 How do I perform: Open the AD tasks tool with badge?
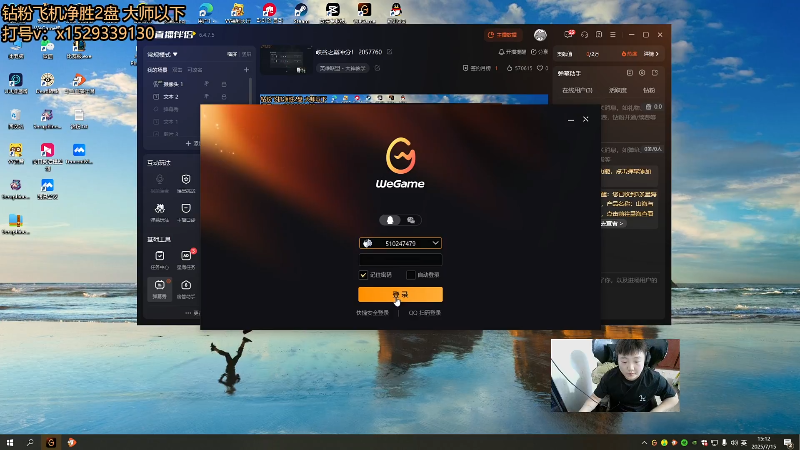[186, 259]
